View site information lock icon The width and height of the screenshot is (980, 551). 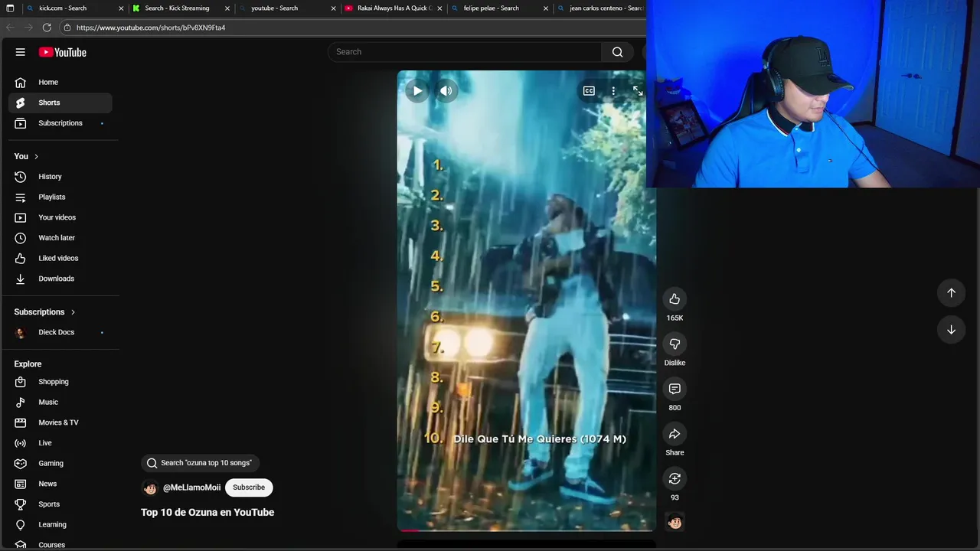coord(67,28)
